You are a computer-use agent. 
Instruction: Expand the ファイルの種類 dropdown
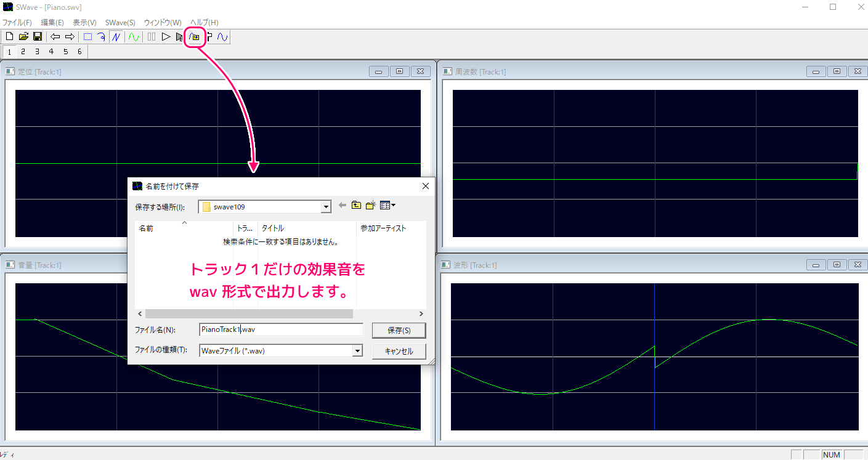357,350
